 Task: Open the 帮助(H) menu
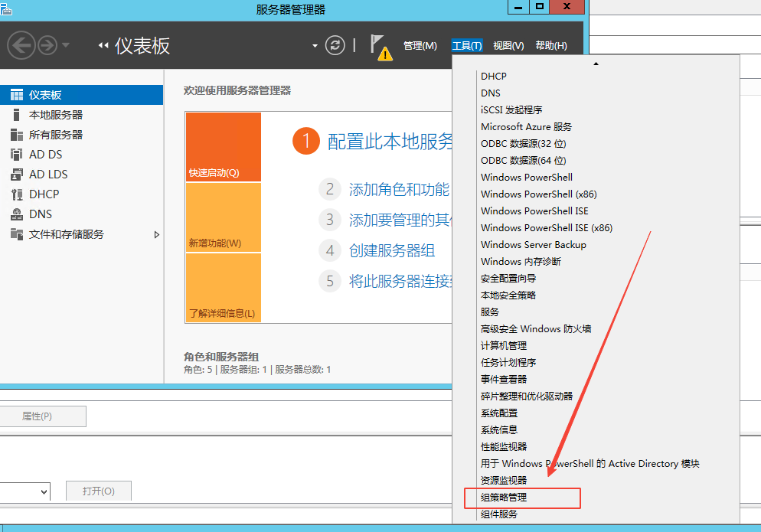(x=551, y=46)
